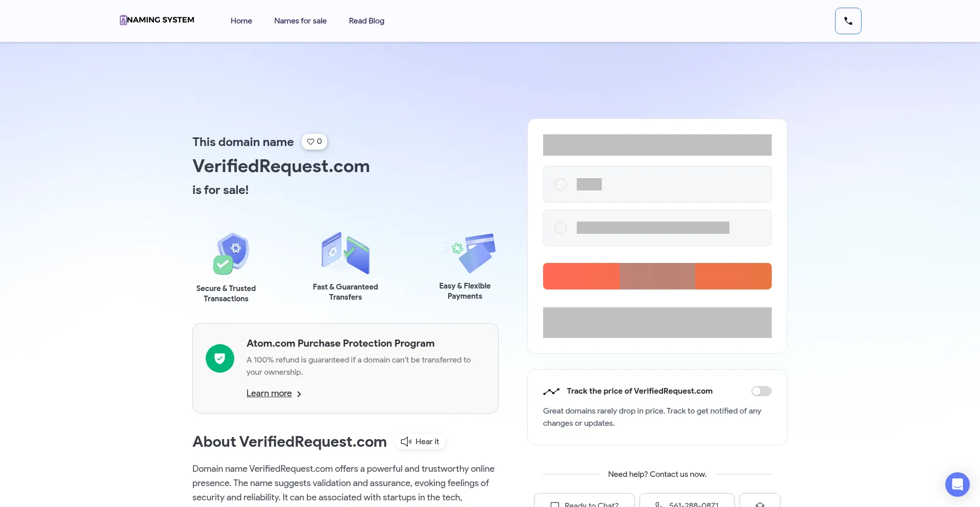The image size is (980, 507).
Task: Click 'Need help? Contact us now.' text
Action: click(657, 474)
